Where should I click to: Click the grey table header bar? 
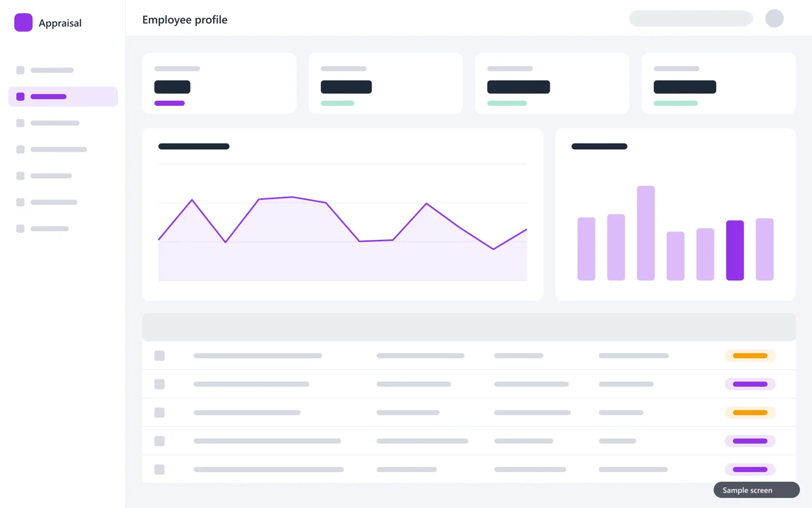469,327
